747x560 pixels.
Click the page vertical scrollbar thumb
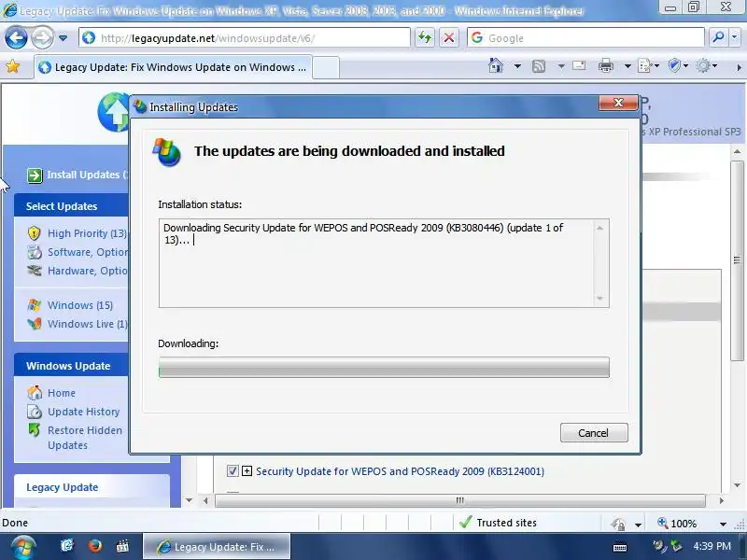tap(737, 260)
